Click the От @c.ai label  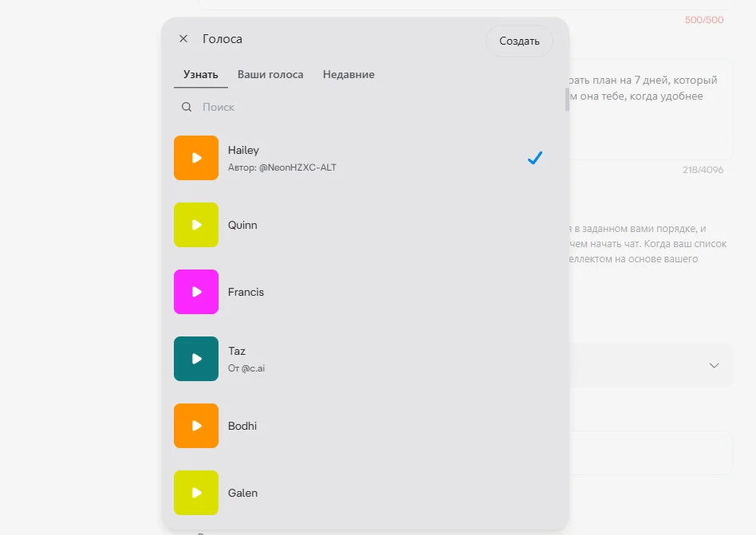[246, 368]
